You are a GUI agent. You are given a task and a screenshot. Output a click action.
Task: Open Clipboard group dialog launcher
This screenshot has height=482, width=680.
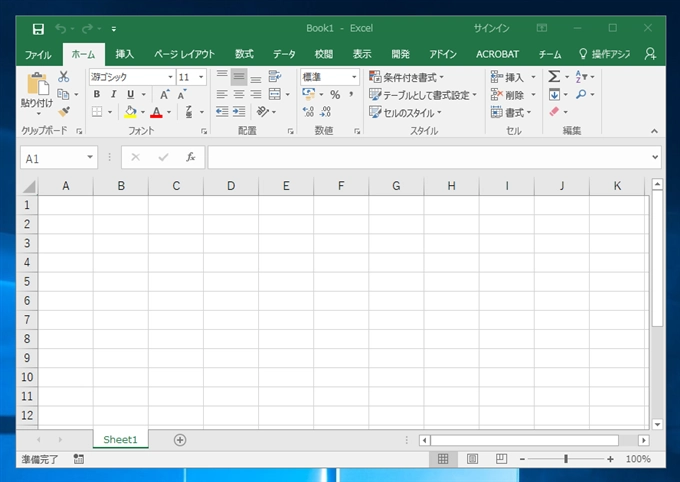point(79,131)
